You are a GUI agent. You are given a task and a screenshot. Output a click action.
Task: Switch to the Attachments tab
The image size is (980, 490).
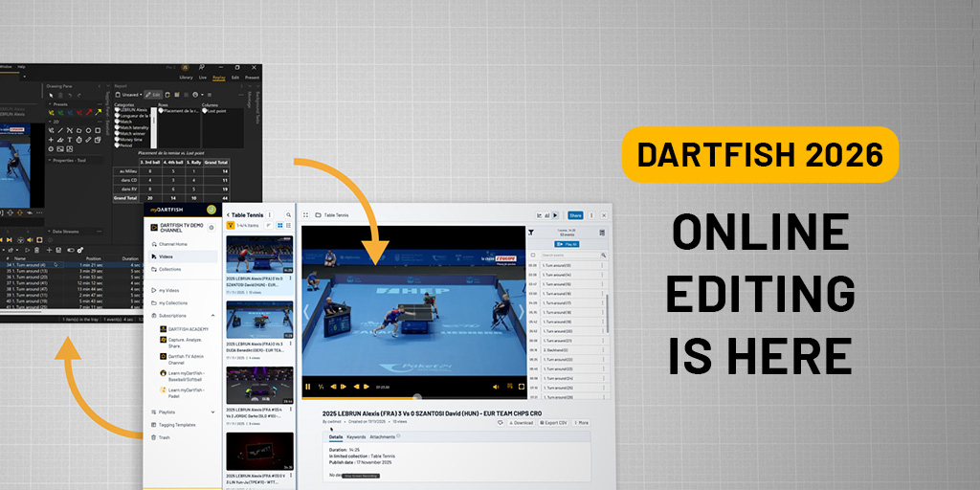click(x=383, y=436)
